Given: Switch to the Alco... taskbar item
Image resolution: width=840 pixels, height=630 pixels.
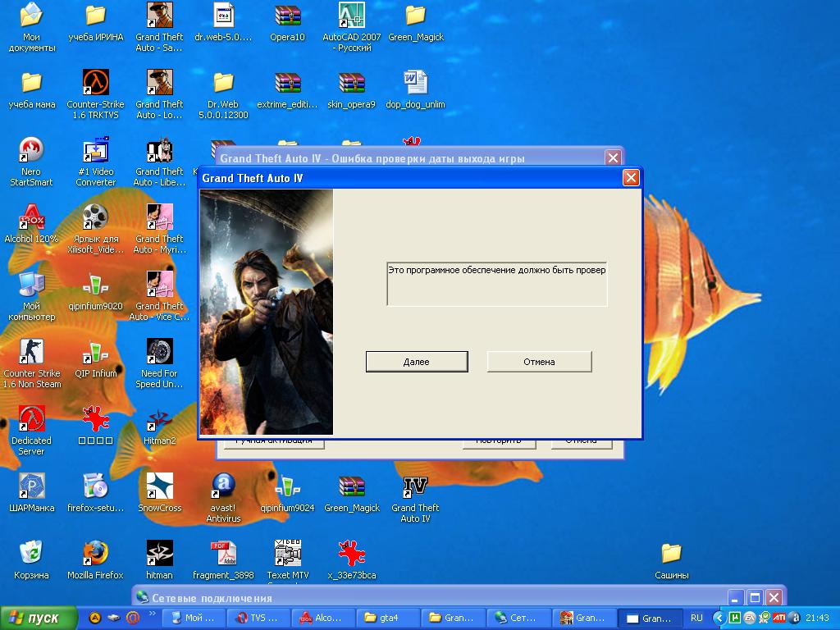Looking at the screenshot, I should 324,618.
